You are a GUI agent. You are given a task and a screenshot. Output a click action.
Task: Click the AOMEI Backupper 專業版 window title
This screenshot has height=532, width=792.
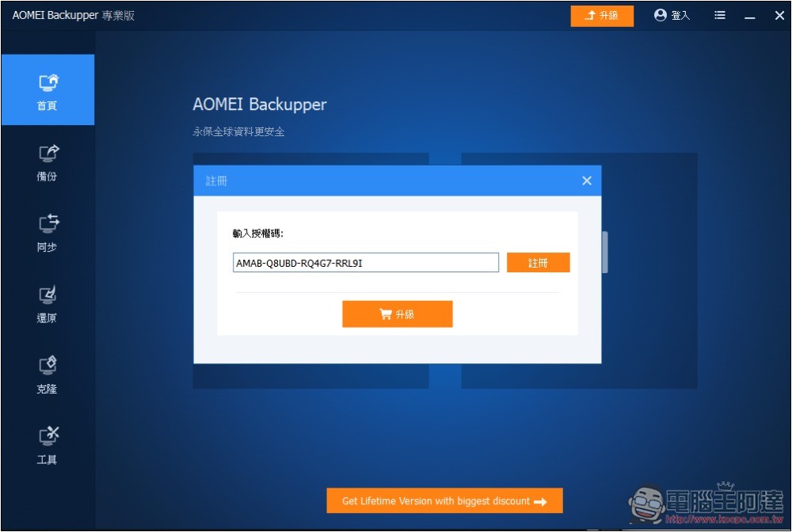point(74,16)
